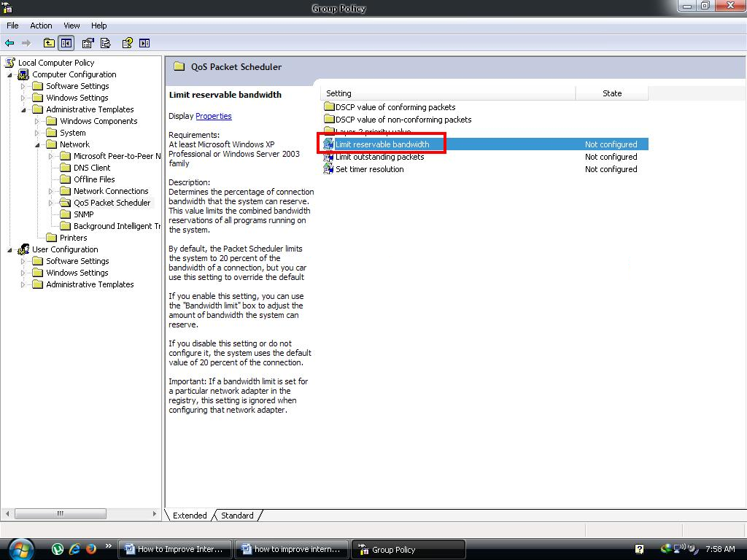Select the Computer Configuration computer icon
The width and height of the screenshot is (747, 560).
coord(23,74)
